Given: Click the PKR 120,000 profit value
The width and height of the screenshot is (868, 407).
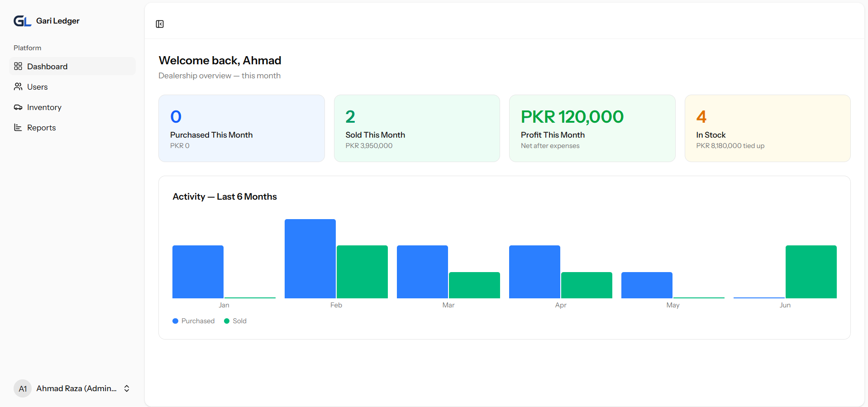Looking at the screenshot, I should coord(572,117).
